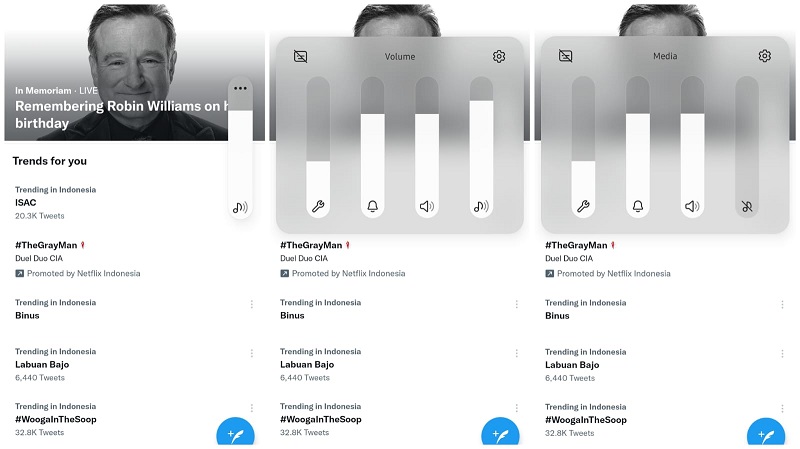
Task: Tap the bell icon in Media panel
Action: pyautogui.click(x=638, y=206)
